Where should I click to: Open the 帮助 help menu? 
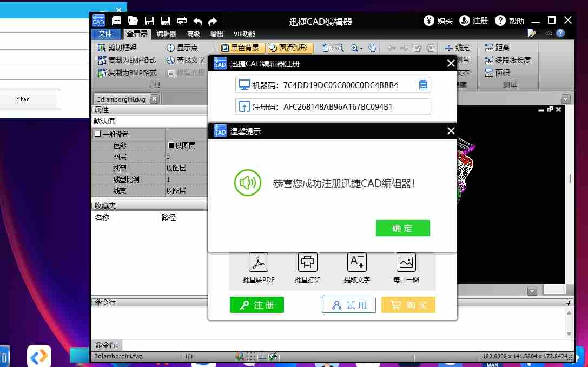click(x=509, y=21)
